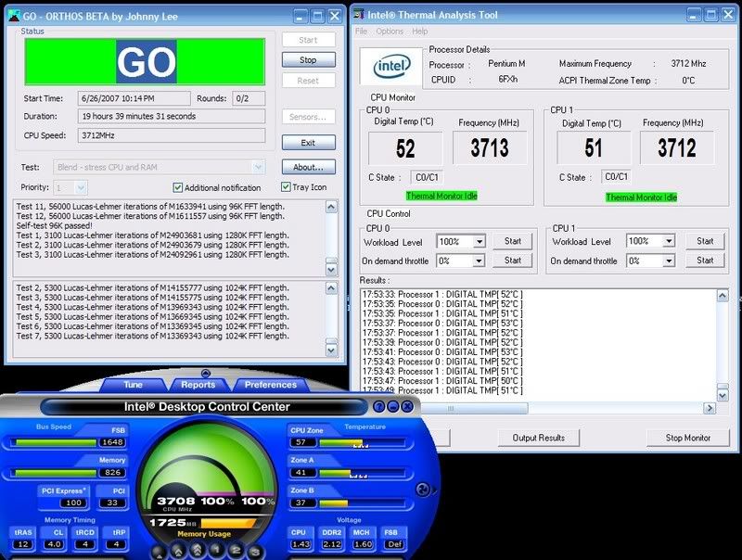Start the CPU 1 on demand throttle

705,261
